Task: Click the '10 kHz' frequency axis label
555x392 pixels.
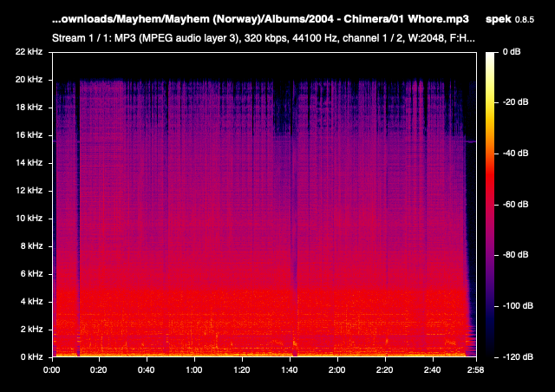Action: point(29,219)
